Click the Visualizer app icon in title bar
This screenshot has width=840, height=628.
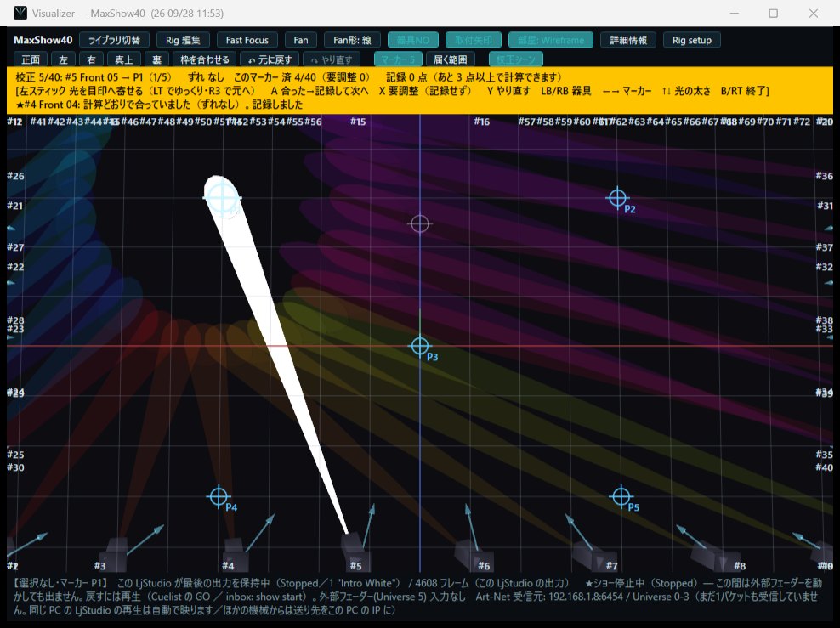pos(20,13)
